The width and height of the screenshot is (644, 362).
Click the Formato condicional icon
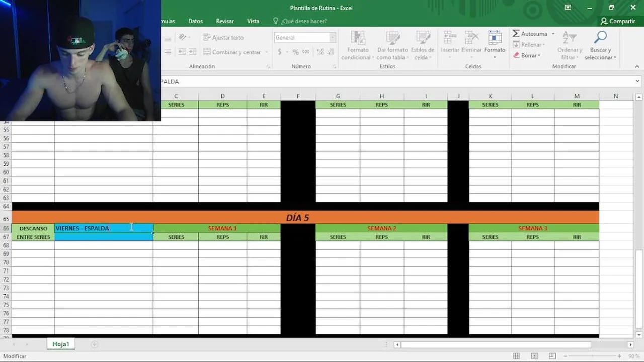pos(358,38)
